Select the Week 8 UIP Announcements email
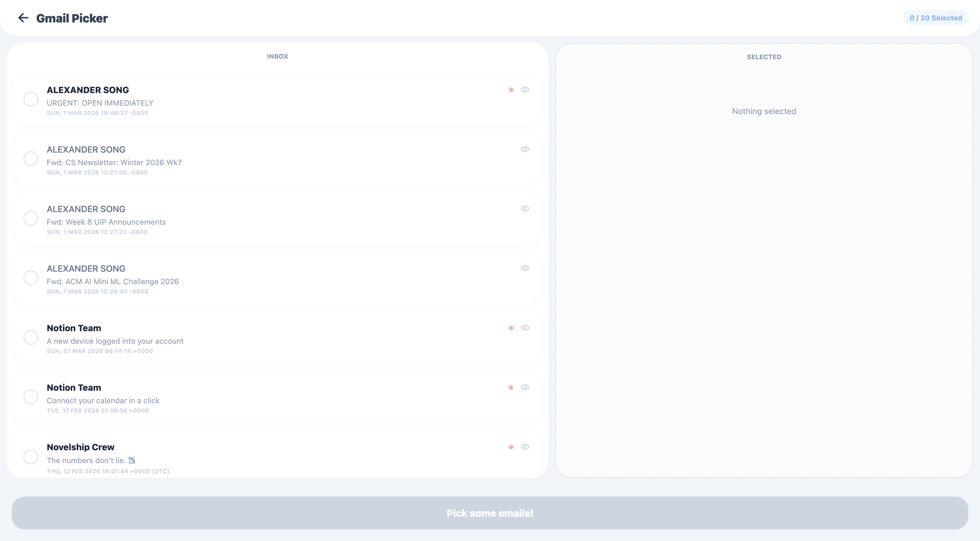The width and height of the screenshot is (980, 541). pos(31,218)
